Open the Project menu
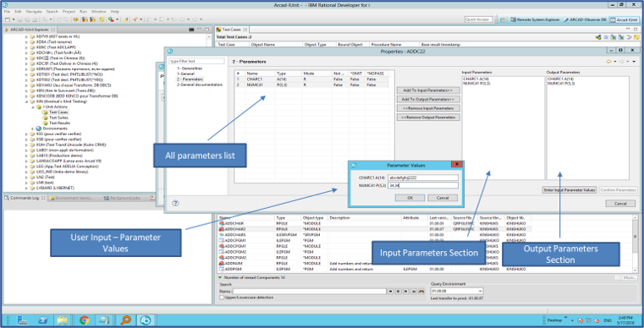This screenshot has height=328, width=644. (x=69, y=12)
